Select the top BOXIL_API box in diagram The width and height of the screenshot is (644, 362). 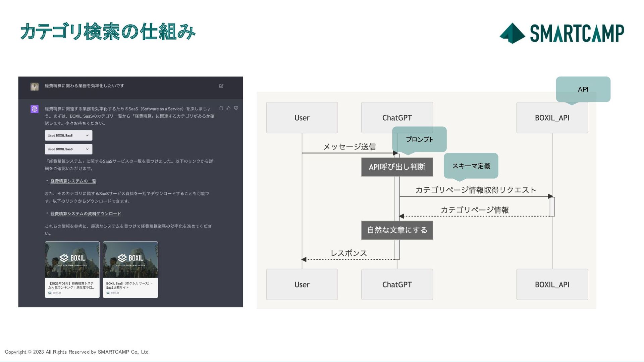tap(552, 118)
